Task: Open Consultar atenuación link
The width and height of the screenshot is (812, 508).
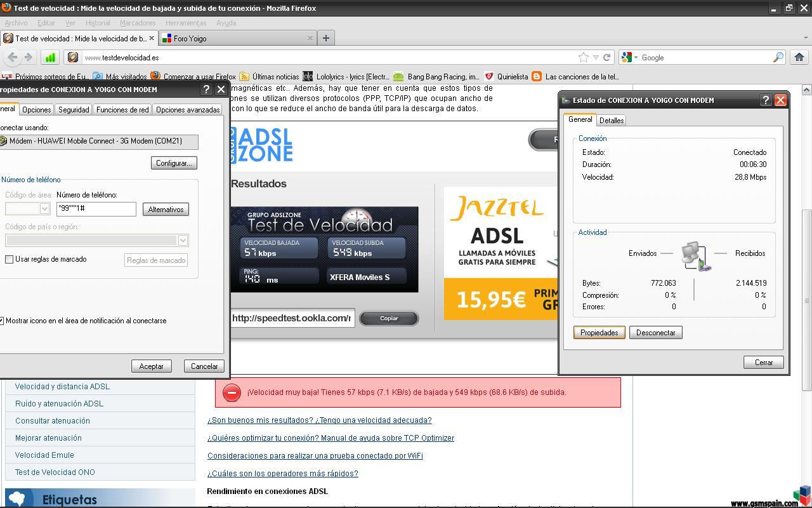Action: pyautogui.click(x=53, y=421)
